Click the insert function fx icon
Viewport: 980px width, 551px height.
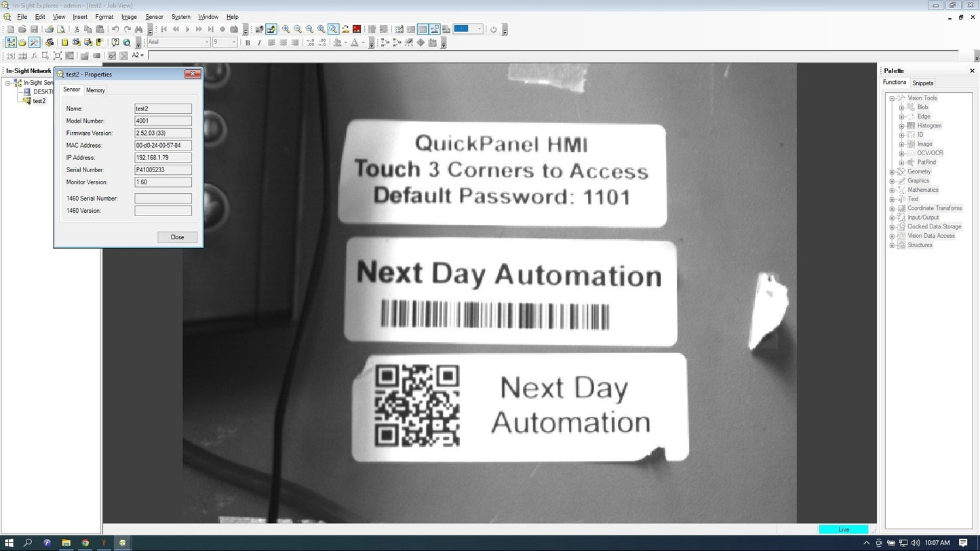[34, 56]
